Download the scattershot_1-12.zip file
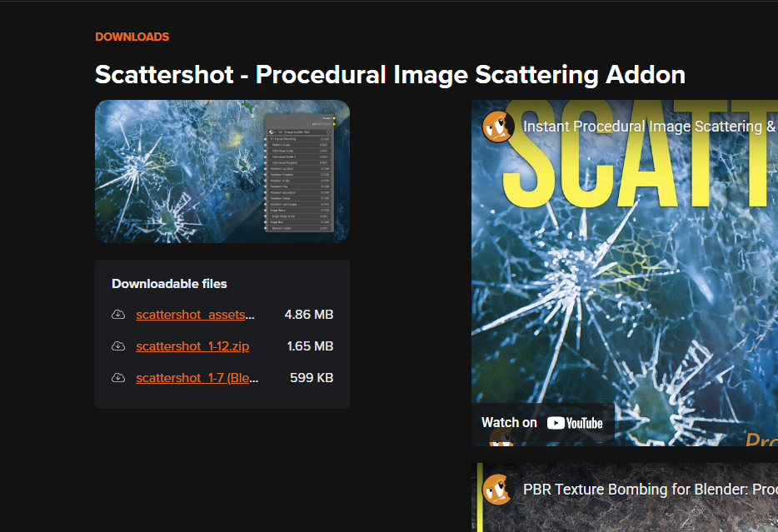The height and width of the screenshot is (532, 778). 192,346
